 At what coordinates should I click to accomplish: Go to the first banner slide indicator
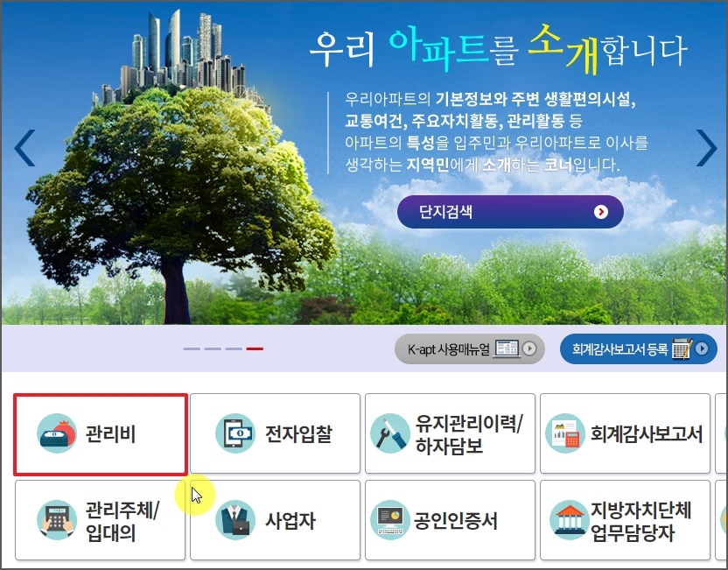(x=192, y=348)
